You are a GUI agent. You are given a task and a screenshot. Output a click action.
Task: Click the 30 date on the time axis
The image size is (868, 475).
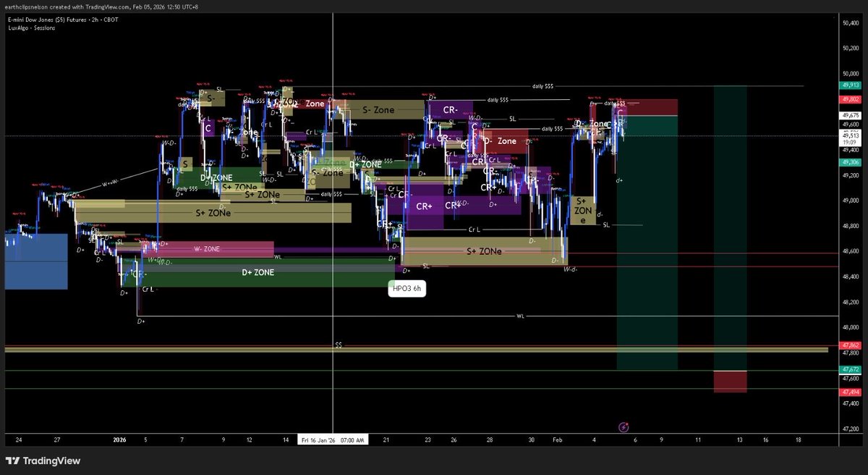tap(532, 440)
